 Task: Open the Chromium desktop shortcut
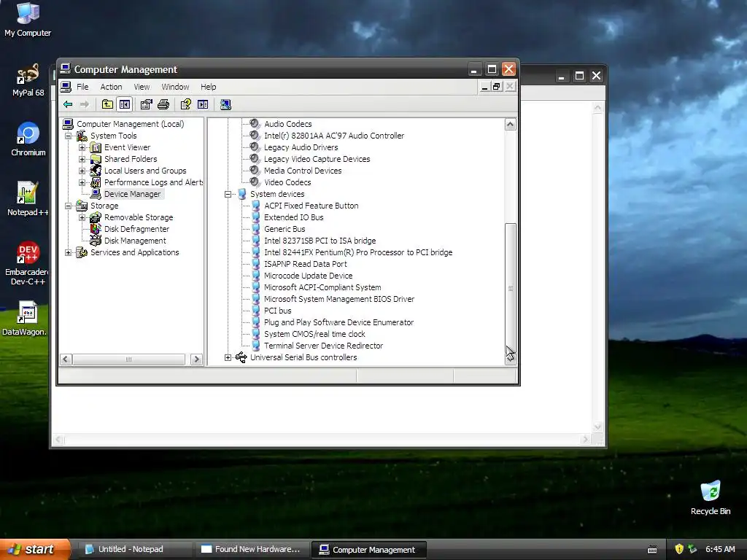click(x=28, y=139)
